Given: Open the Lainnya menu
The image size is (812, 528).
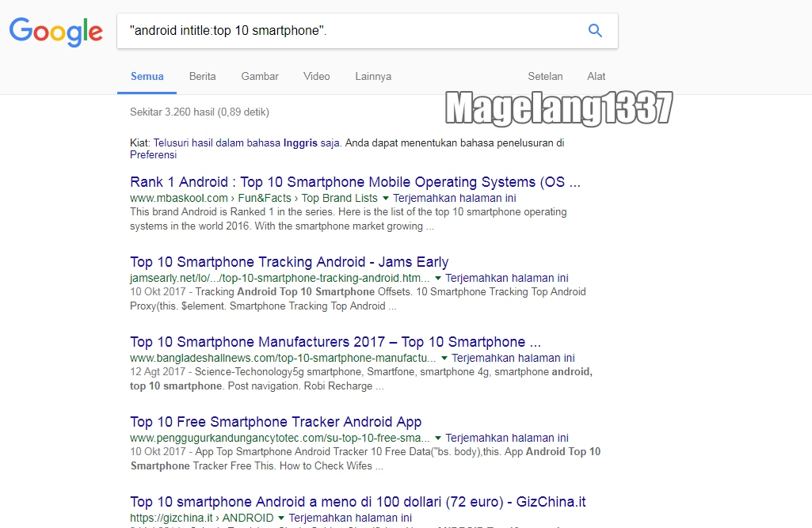Looking at the screenshot, I should pos(373,77).
